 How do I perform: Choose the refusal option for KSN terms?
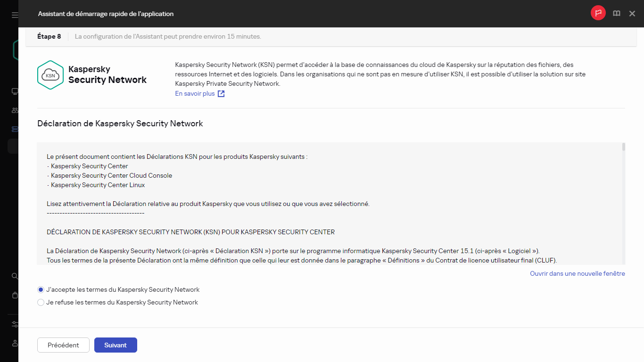(x=41, y=302)
